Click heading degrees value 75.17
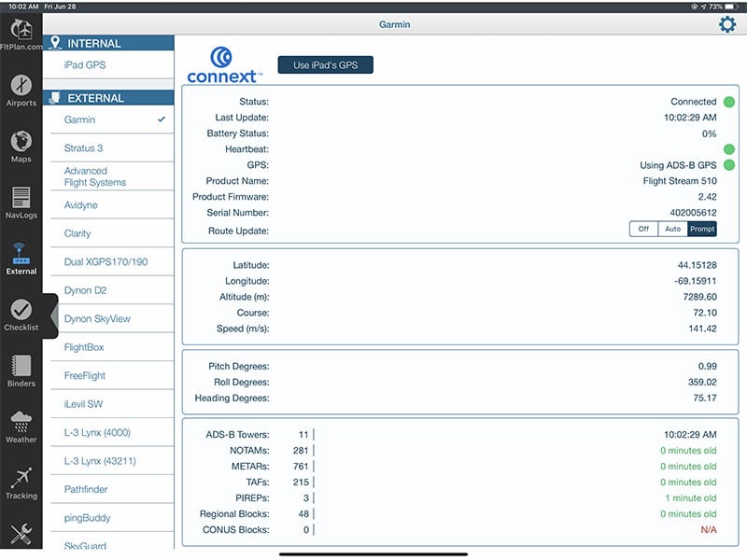 pos(705,399)
